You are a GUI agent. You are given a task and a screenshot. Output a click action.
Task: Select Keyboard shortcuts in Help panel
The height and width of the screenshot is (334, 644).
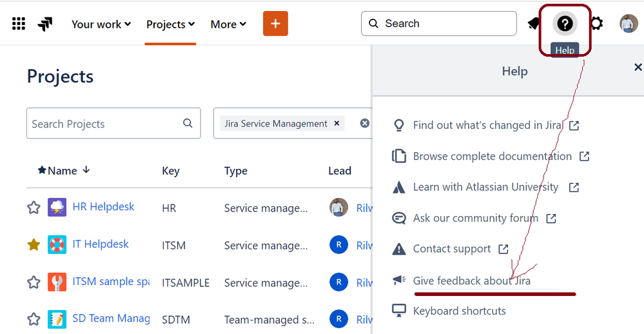coord(459,311)
